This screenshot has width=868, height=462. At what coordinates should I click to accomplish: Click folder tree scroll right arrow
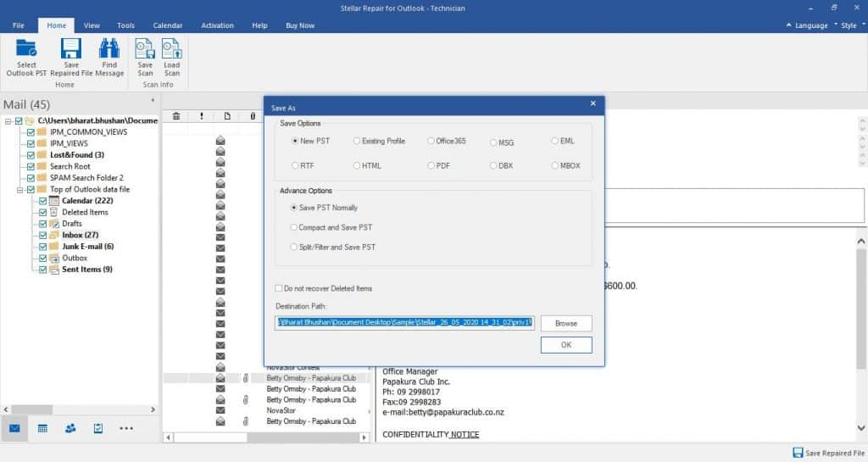[x=153, y=410]
